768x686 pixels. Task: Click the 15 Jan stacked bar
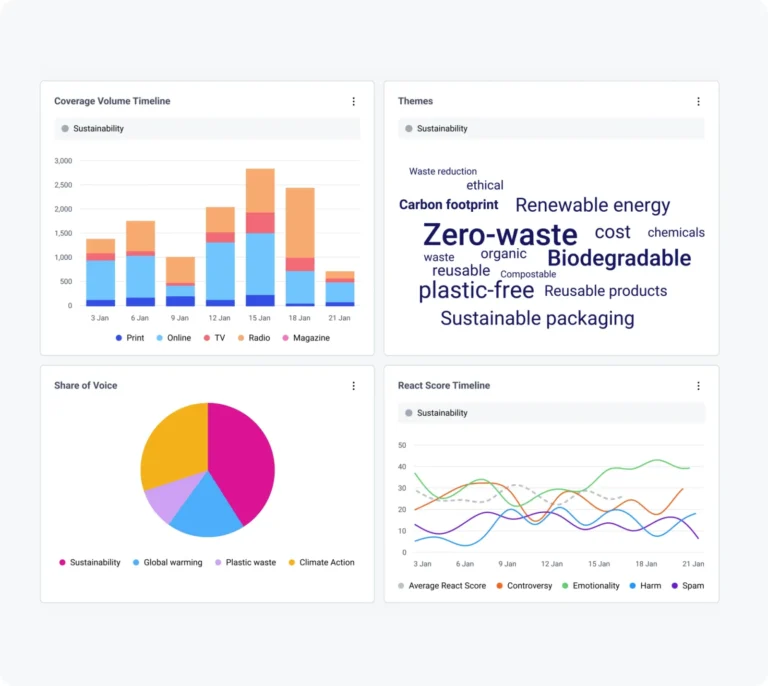260,237
